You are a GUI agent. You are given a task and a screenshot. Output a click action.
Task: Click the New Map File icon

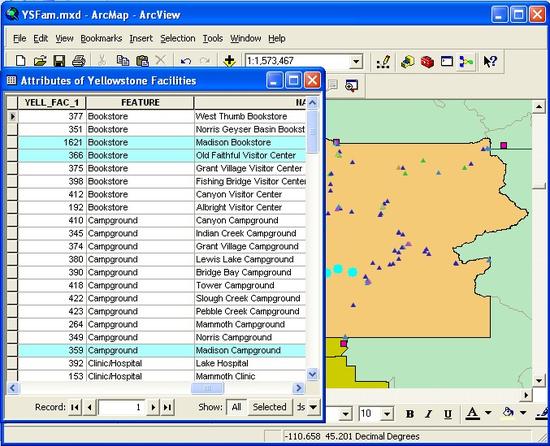(21, 61)
